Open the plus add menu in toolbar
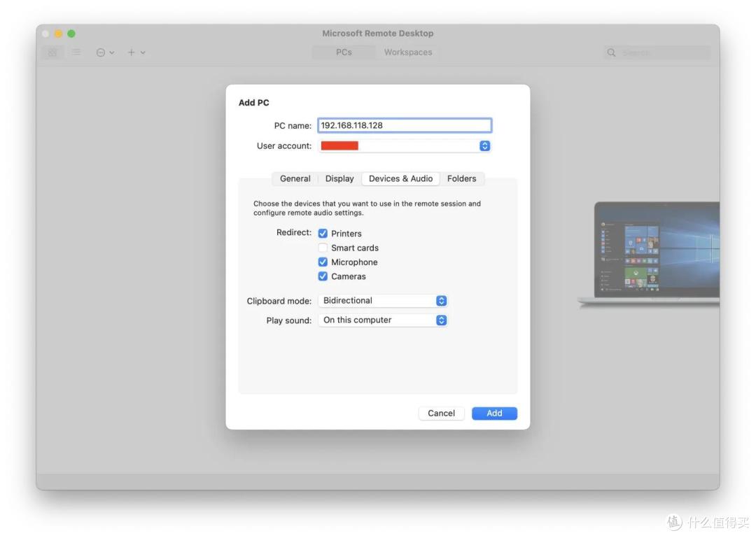Image resolution: width=756 pixels, height=538 pixels. pyautogui.click(x=136, y=52)
